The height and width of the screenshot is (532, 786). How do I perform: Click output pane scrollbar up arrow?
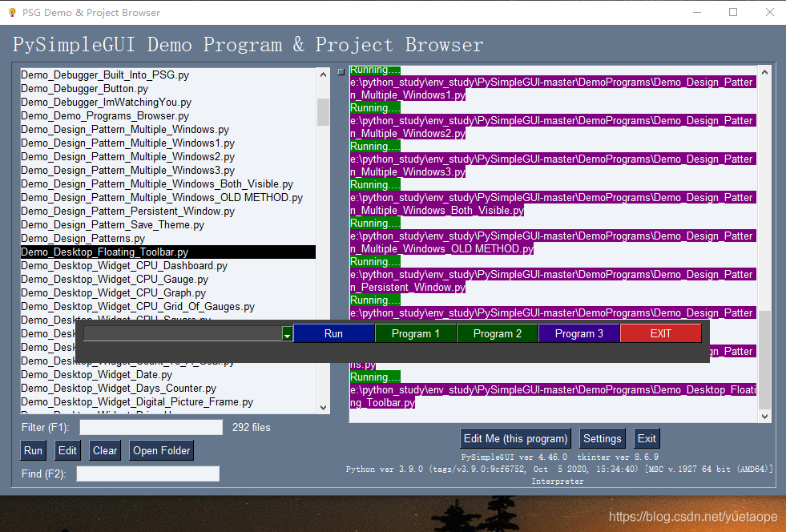(x=764, y=72)
